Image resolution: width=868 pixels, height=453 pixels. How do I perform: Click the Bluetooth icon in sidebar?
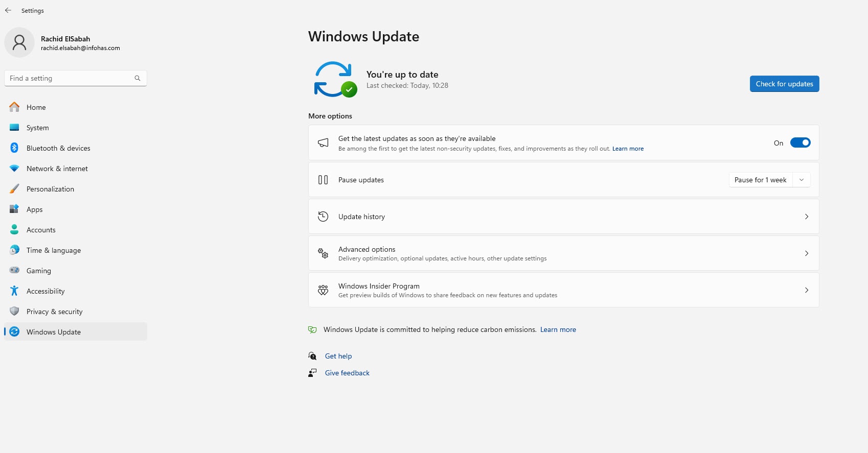[x=14, y=148]
